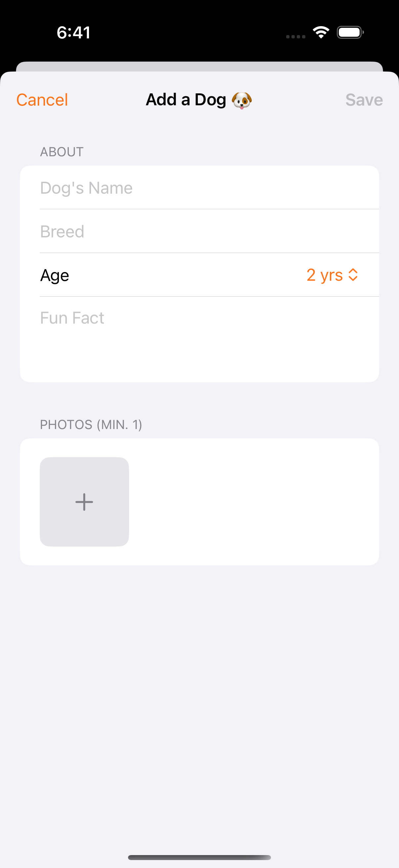Tap the plus icon to add photo
This screenshot has width=399, height=868.
click(x=84, y=502)
